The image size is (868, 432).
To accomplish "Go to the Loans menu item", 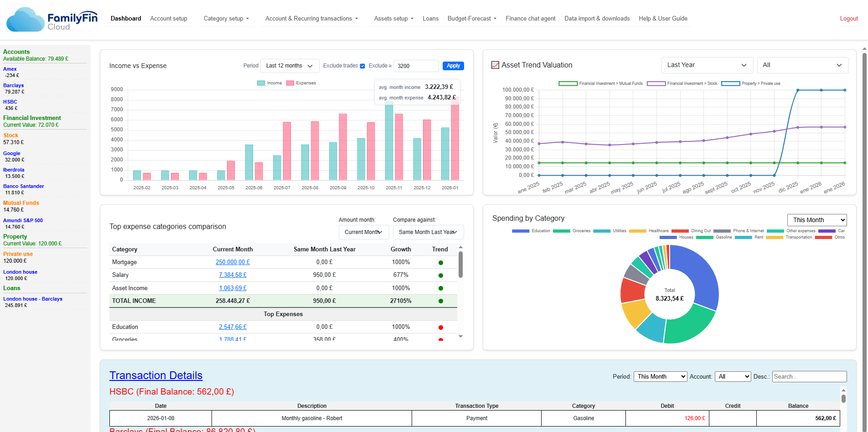I will (430, 19).
